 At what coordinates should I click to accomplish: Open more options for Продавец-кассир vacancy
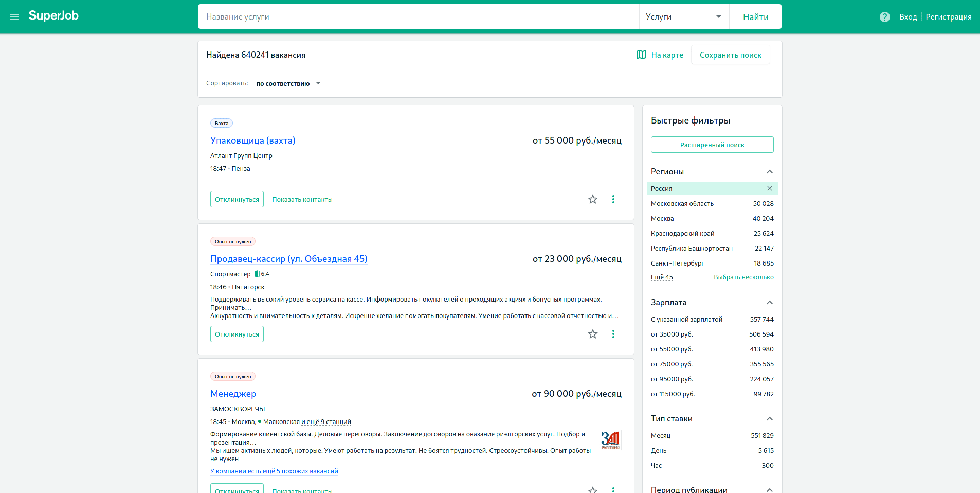pyautogui.click(x=613, y=334)
